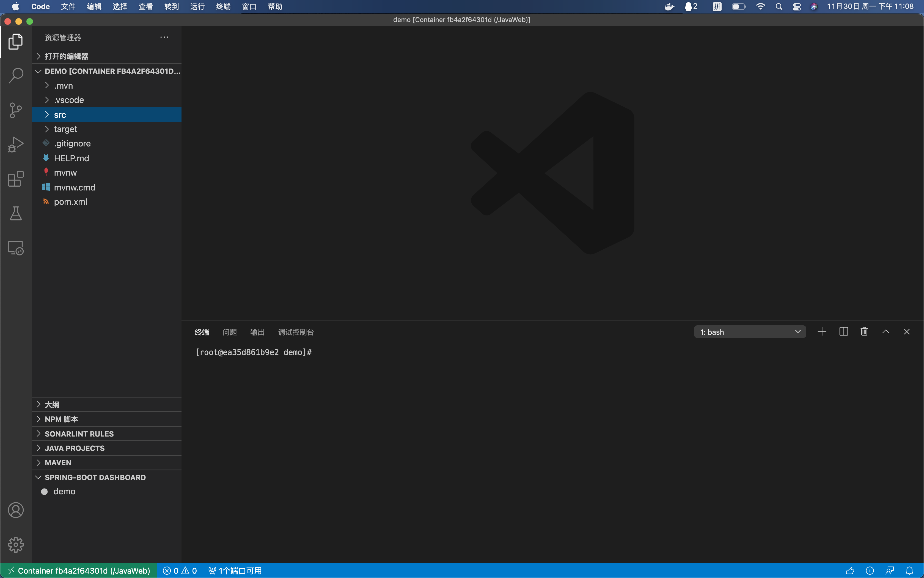The width and height of the screenshot is (924, 578).
Task: Switch to the Output panel tab
Action: point(257,332)
